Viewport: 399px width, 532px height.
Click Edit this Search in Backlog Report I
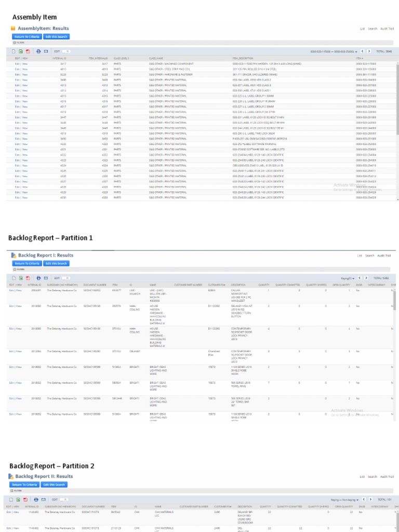(x=57, y=263)
